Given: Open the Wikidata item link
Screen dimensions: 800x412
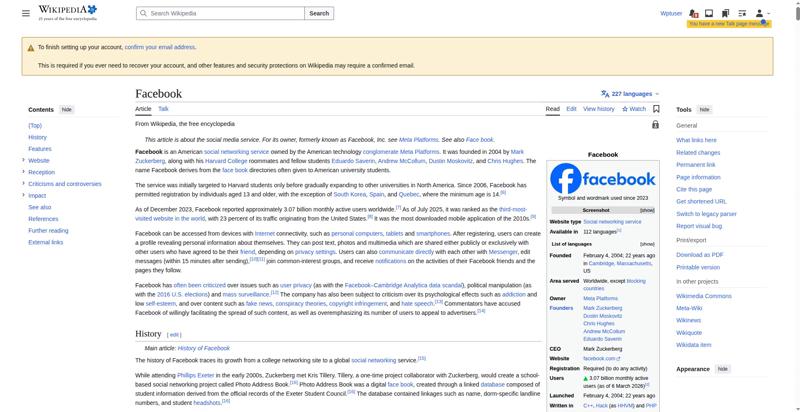Looking at the screenshot, I should coord(694,345).
